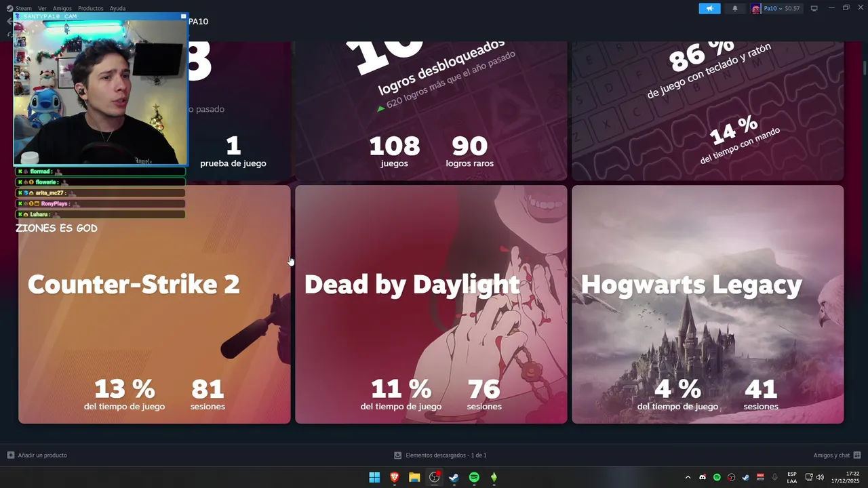The image size is (868, 488).
Task: View the $0.57 wallet balance
Action: coord(792,8)
